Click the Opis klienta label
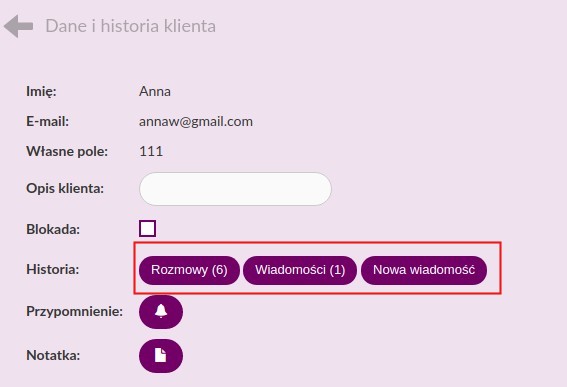567x387 pixels. click(x=65, y=188)
